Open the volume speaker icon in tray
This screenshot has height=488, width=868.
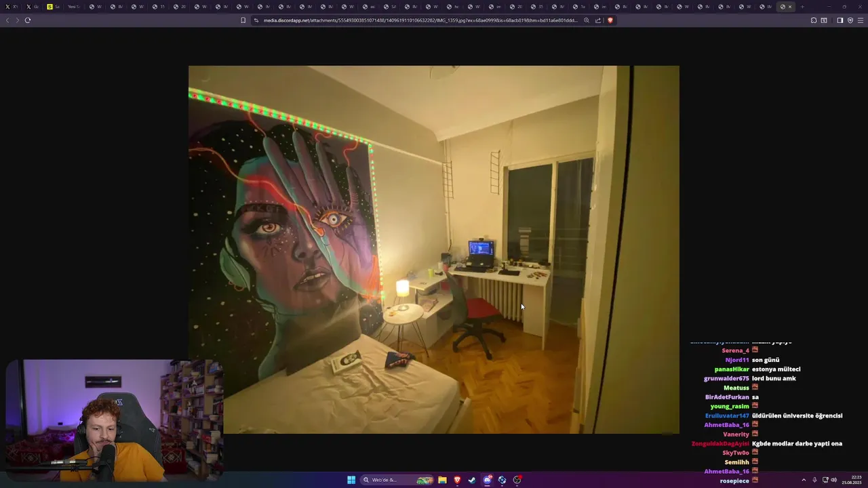(833, 480)
